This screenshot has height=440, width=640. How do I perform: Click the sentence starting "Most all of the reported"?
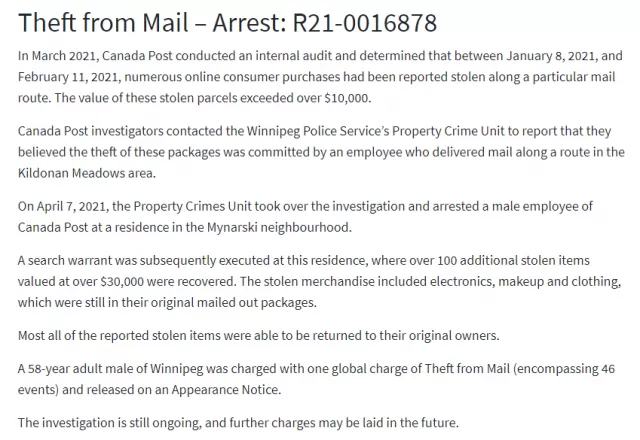(259, 336)
